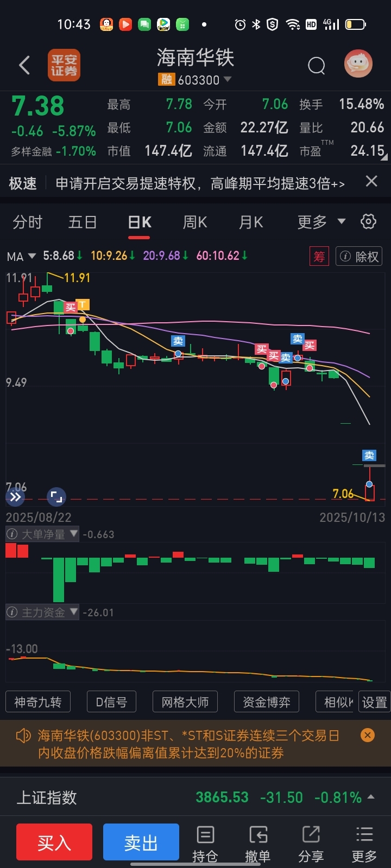The height and width of the screenshot is (868, 391).
Task: Close the orange abnormal fluctuation notice
Action: click(368, 735)
